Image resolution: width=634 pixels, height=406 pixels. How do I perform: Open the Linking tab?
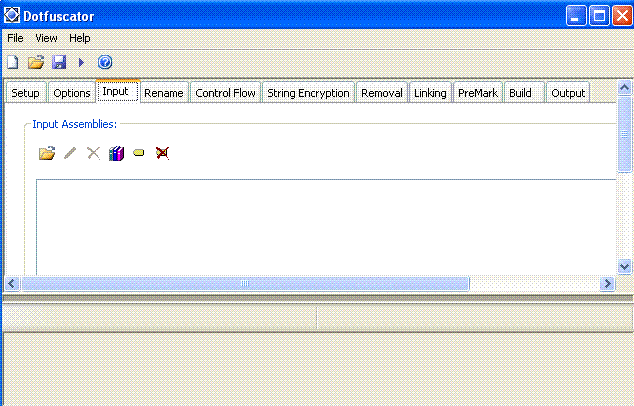click(430, 93)
